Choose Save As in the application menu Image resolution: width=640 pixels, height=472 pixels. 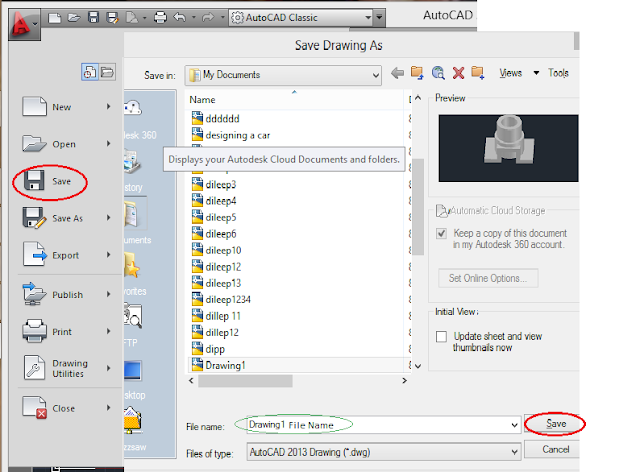coord(67,218)
